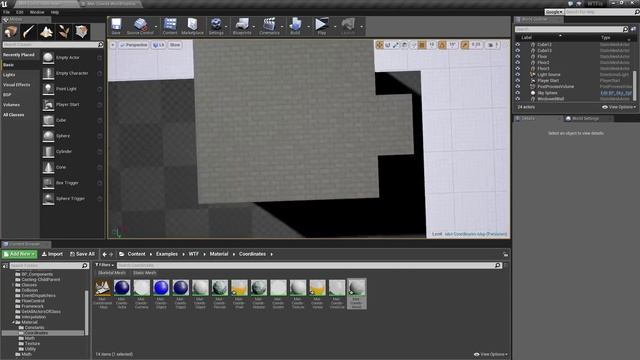
Task: Expand the Play options arrow
Action: (335, 27)
